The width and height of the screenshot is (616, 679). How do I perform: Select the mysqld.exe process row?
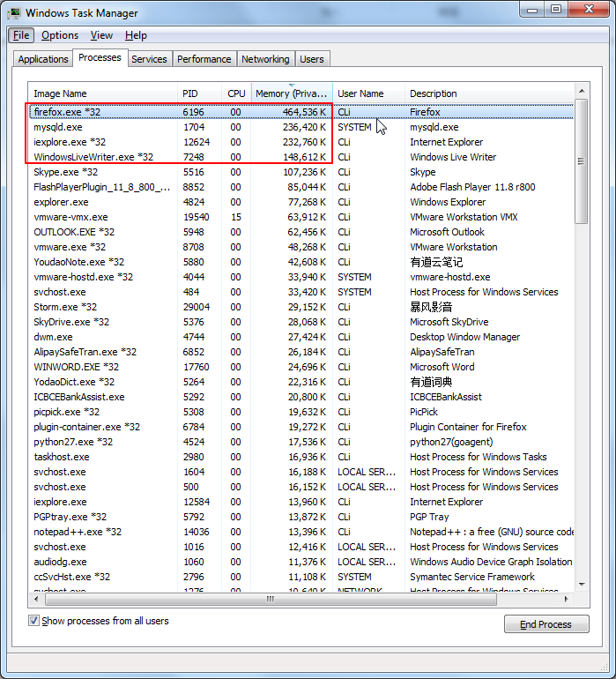301,127
